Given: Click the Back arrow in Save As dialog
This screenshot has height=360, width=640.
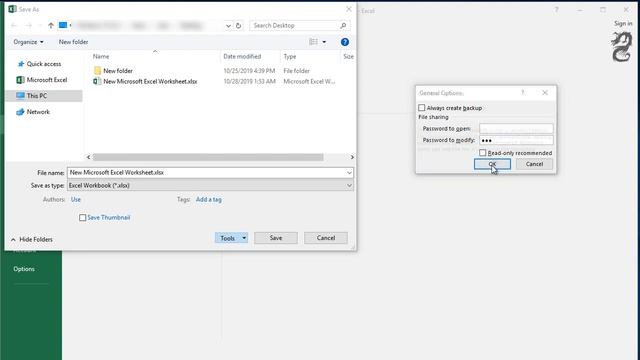Looking at the screenshot, I should pos(14,25).
